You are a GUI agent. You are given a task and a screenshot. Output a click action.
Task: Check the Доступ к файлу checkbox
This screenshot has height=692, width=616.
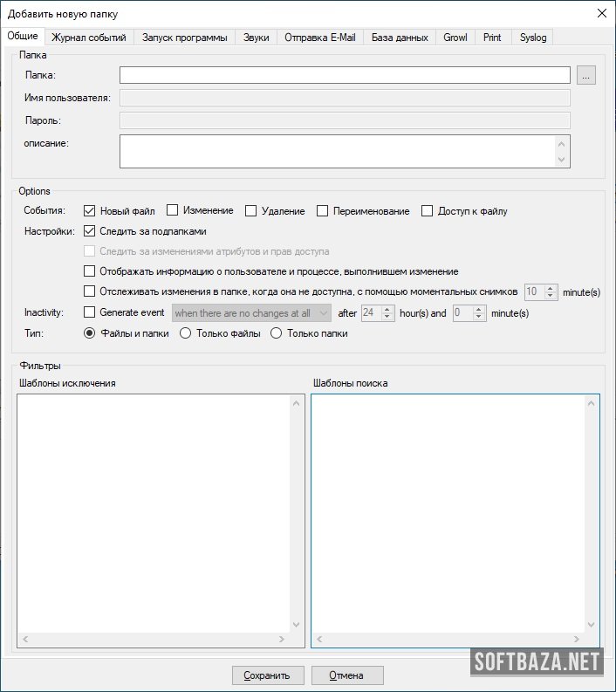click(428, 210)
